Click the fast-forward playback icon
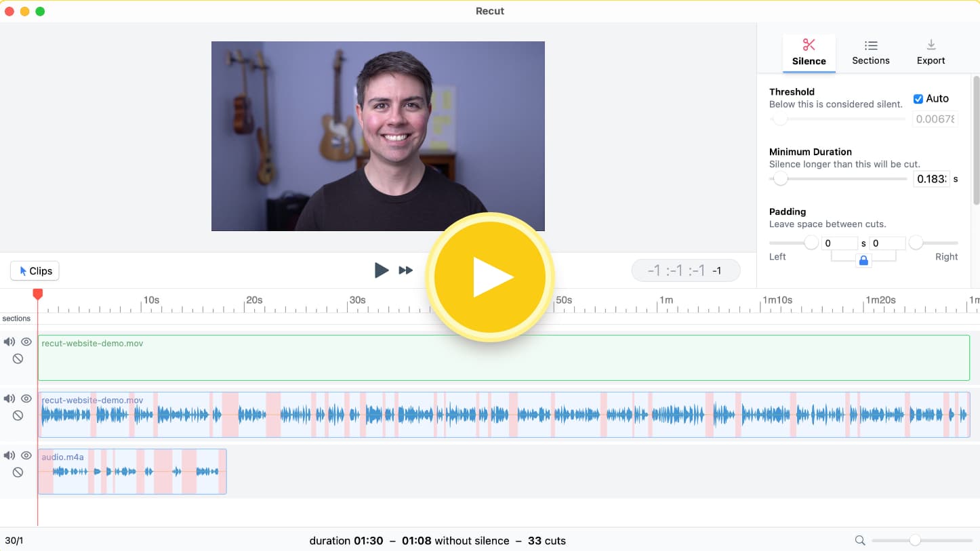980x551 pixels. click(x=405, y=270)
